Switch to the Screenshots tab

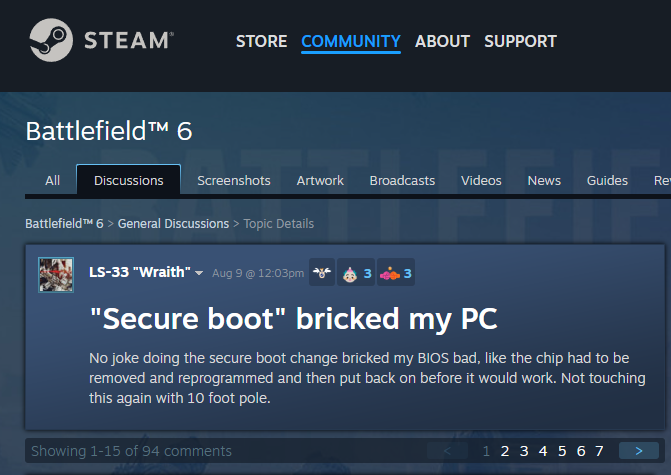tap(234, 181)
